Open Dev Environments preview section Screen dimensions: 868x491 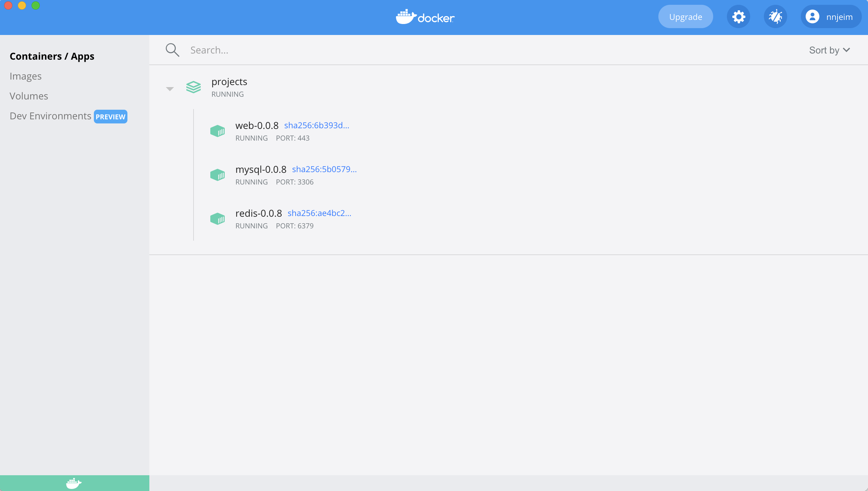50,116
